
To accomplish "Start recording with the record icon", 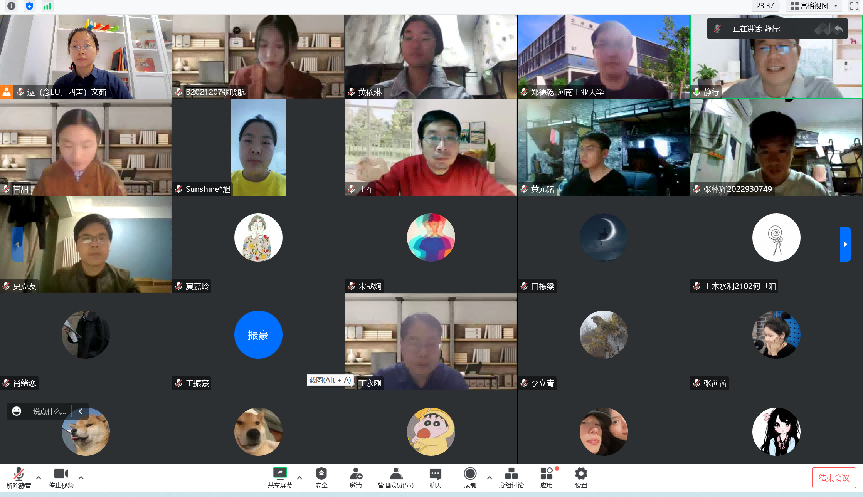I will click(470, 474).
